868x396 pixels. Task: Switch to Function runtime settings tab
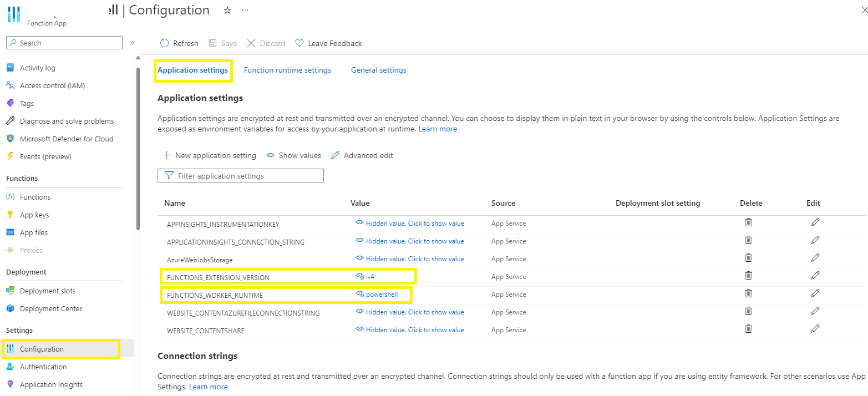pos(287,70)
